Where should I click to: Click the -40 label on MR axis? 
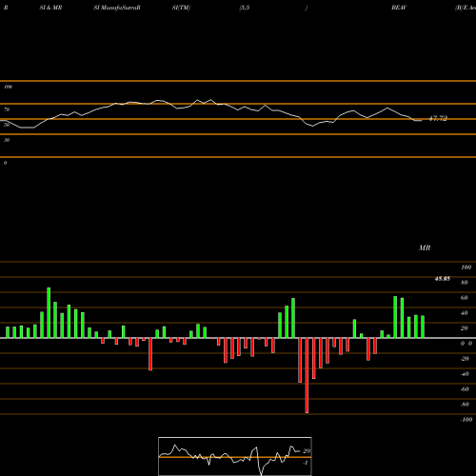click(x=465, y=374)
